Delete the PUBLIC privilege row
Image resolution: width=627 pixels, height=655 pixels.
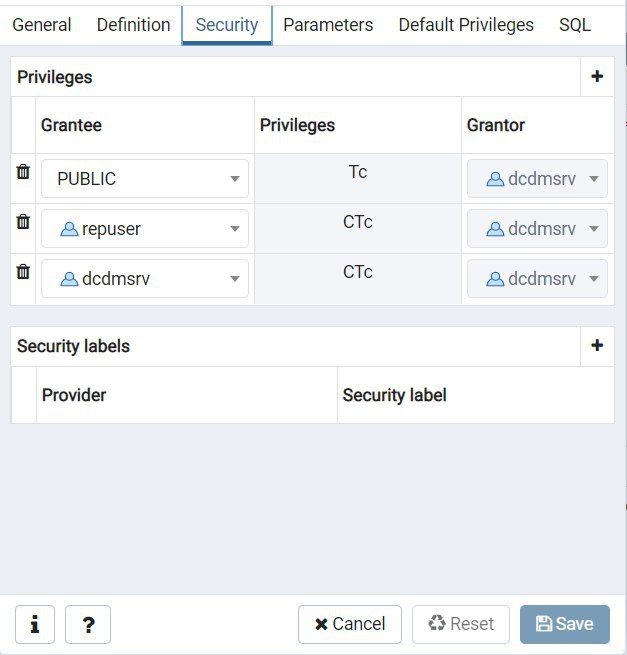click(23, 171)
